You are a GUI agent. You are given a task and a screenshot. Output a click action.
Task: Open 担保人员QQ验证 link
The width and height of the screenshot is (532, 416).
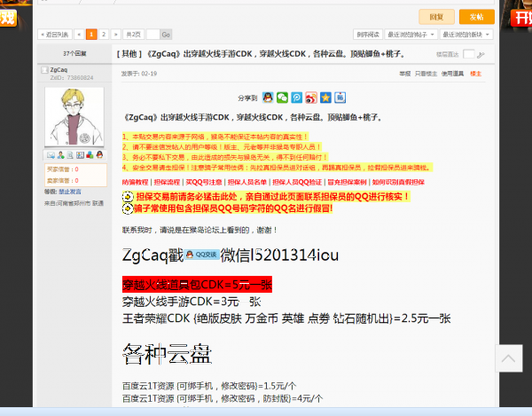tap(297, 182)
